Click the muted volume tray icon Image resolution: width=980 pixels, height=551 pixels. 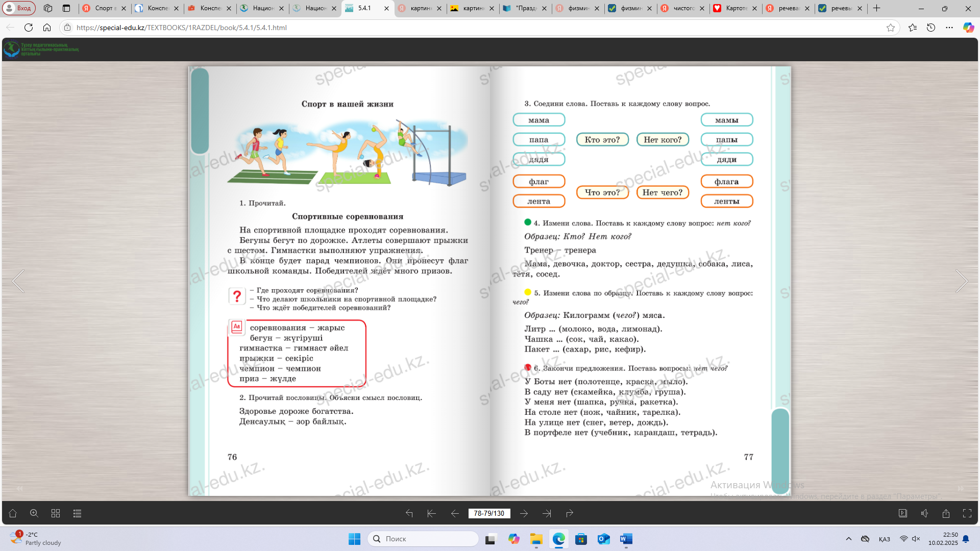click(916, 539)
